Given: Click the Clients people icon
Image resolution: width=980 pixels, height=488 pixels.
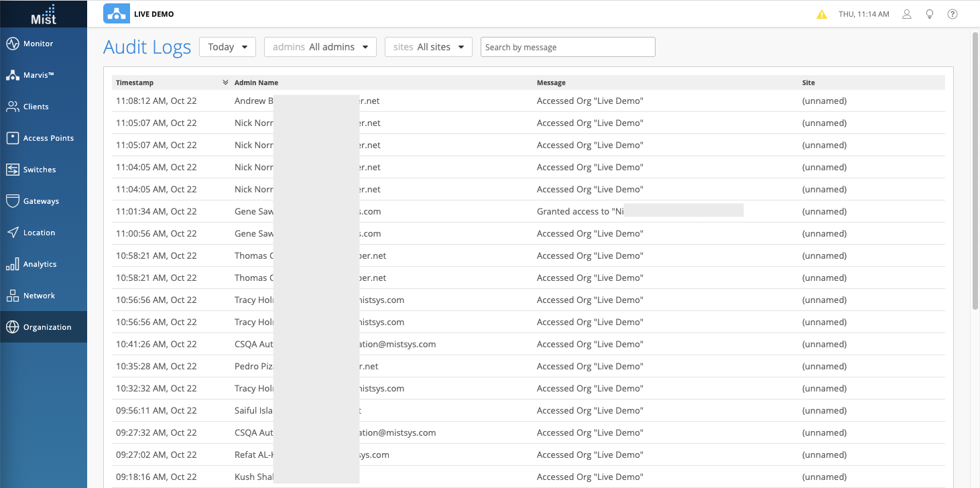Looking at the screenshot, I should (x=13, y=107).
